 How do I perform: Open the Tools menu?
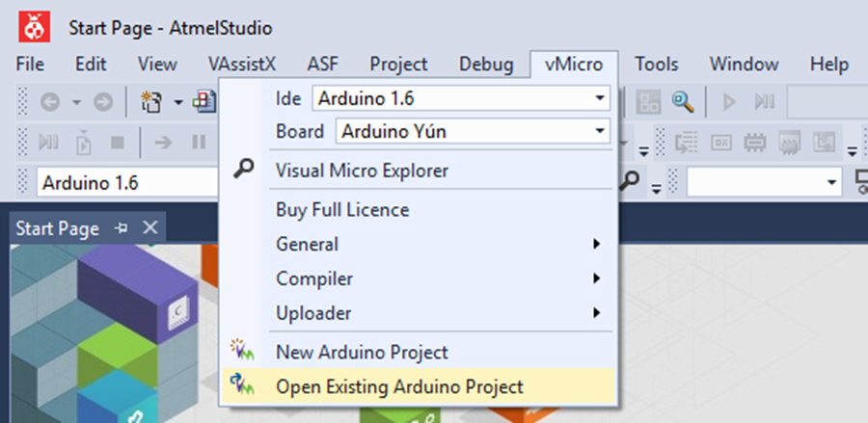coord(657,65)
